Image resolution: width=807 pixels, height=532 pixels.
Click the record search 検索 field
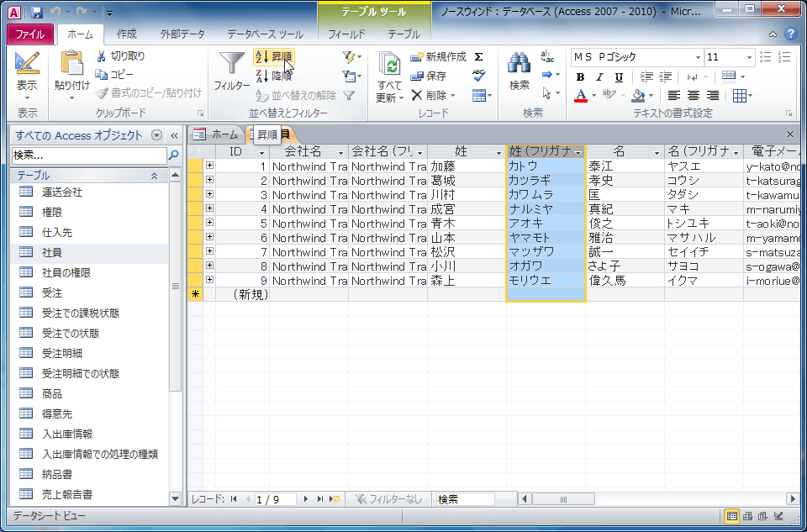[465, 498]
